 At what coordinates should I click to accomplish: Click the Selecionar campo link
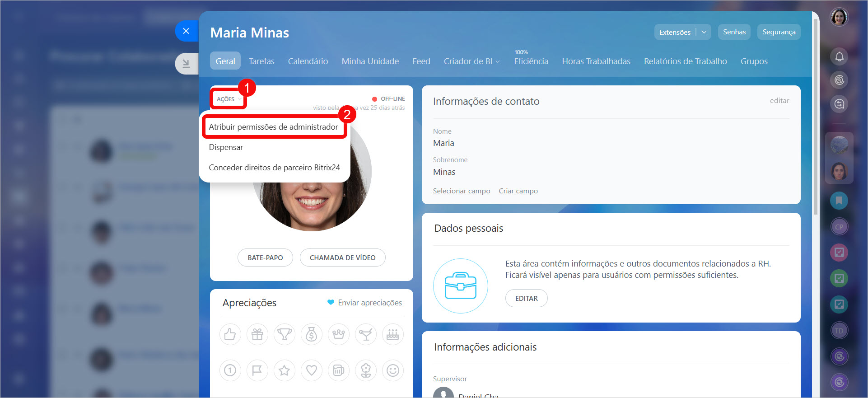point(461,191)
